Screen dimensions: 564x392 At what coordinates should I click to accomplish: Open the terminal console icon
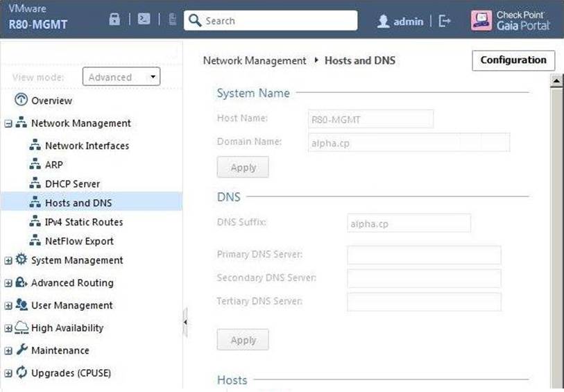click(x=144, y=20)
